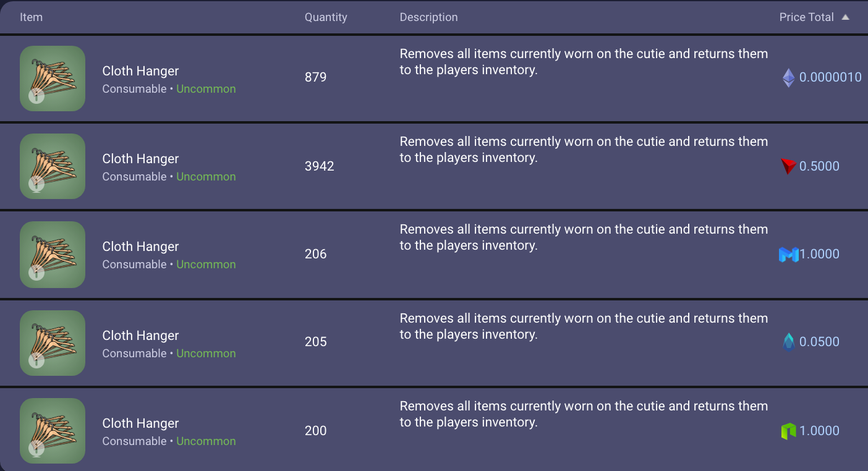This screenshot has width=868, height=471.
Task: Click the Uncommon rarity label in last row
Action: click(x=206, y=441)
